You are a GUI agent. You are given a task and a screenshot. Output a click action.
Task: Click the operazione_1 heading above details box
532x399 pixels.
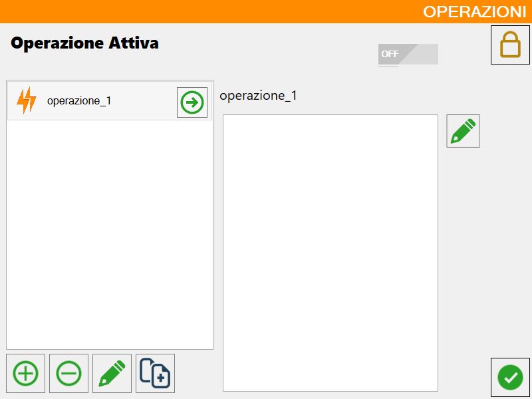(x=258, y=96)
